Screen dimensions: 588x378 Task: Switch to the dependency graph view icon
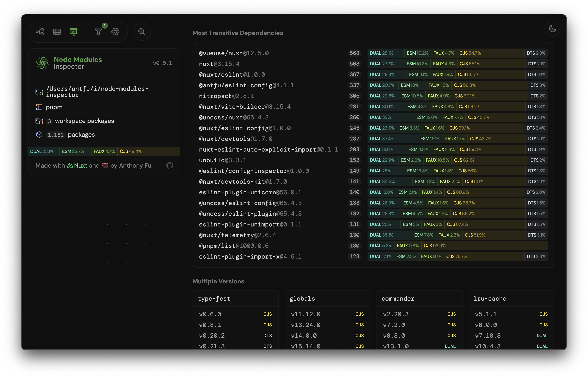pyautogui.click(x=40, y=32)
